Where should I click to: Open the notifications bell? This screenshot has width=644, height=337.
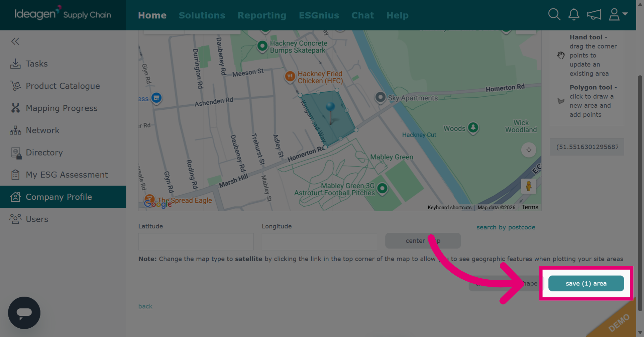click(574, 14)
